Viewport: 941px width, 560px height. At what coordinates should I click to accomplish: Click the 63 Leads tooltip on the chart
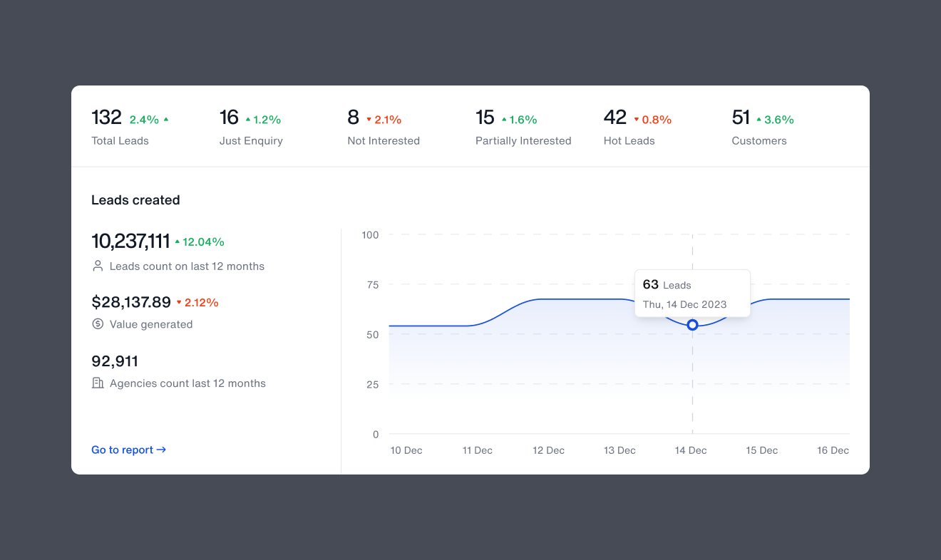tap(692, 294)
